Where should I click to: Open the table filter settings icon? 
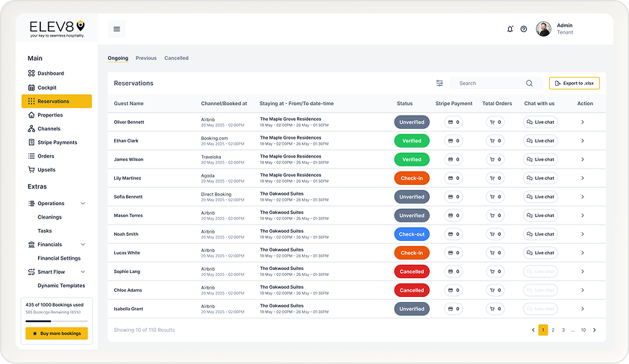point(439,84)
